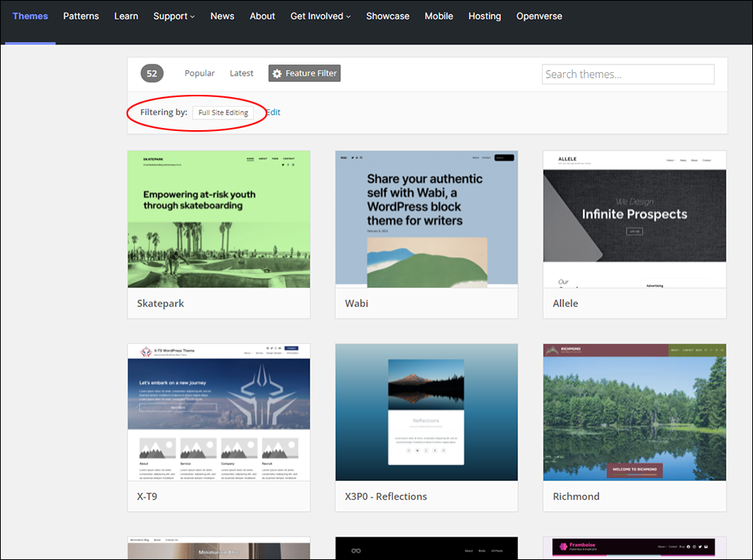Go to the About page
Image resolution: width=753 pixels, height=560 pixels.
[262, 17]
